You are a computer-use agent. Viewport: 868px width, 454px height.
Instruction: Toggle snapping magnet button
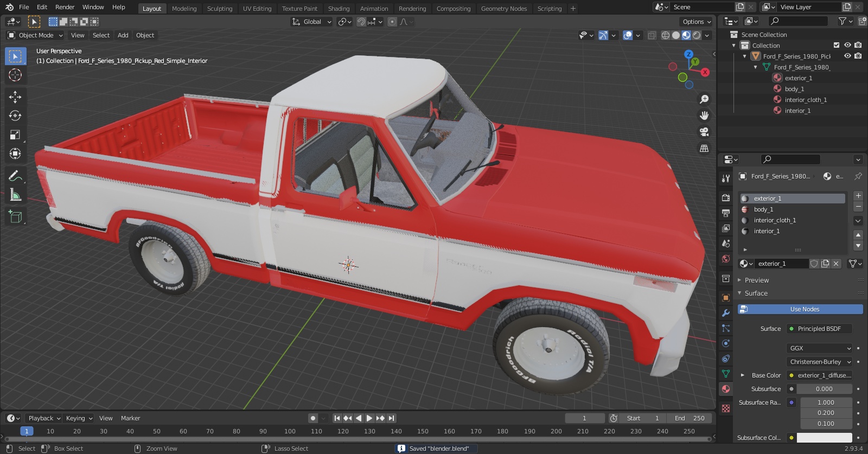tap(361, 22)
